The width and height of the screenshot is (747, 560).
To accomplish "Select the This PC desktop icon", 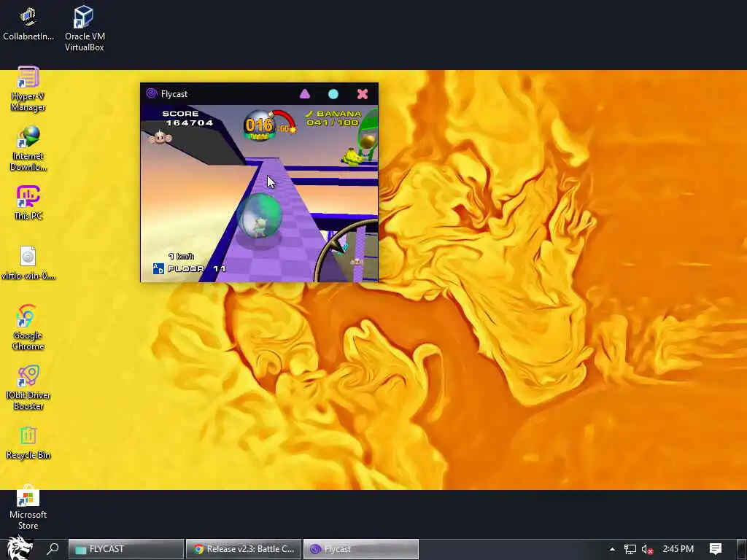I will pos(28,203).
